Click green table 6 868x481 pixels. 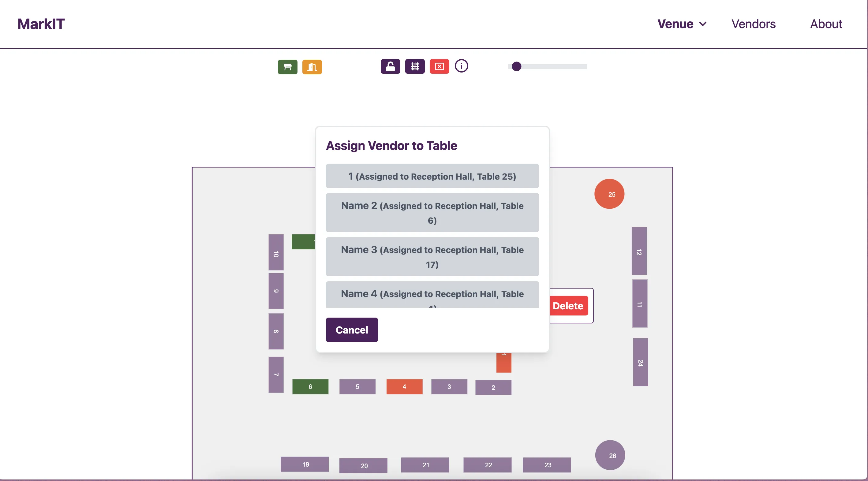(310, 387)
